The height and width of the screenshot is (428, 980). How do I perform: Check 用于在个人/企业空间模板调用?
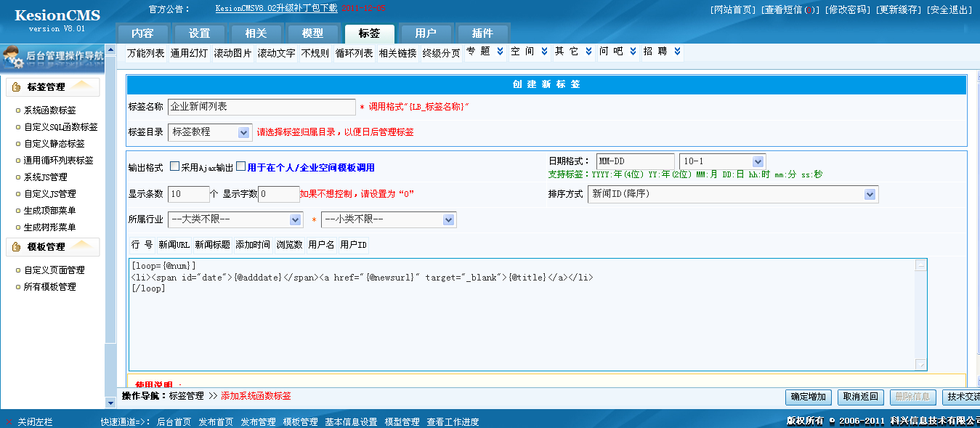tap(240, 166)
